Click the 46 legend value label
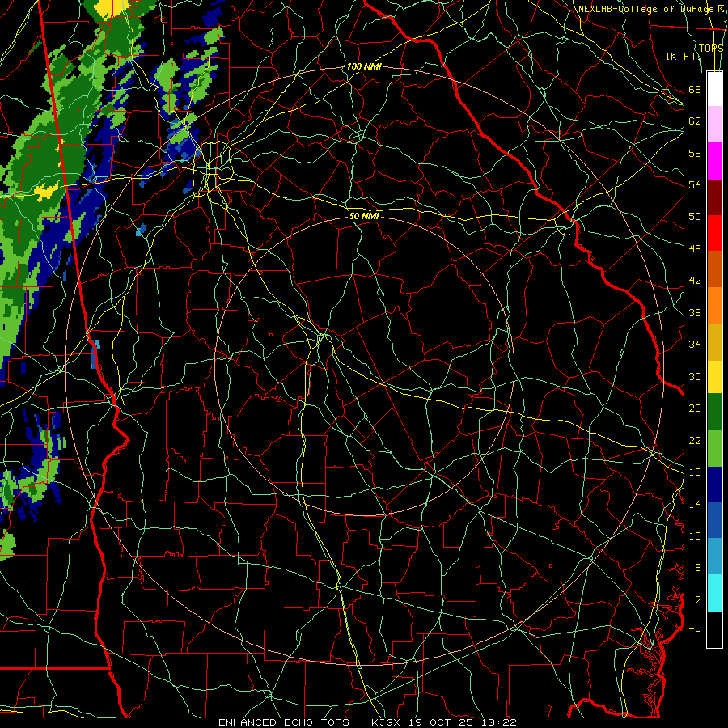 tap(695, 249)
